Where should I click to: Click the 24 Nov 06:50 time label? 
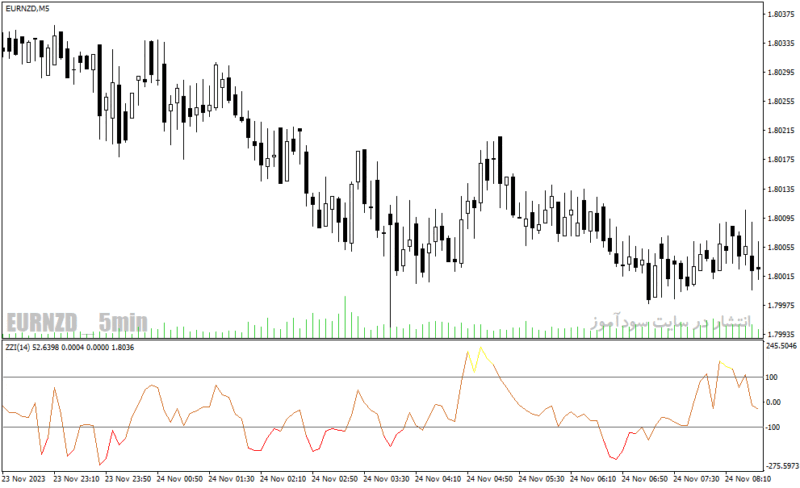(x=644, y=479)
